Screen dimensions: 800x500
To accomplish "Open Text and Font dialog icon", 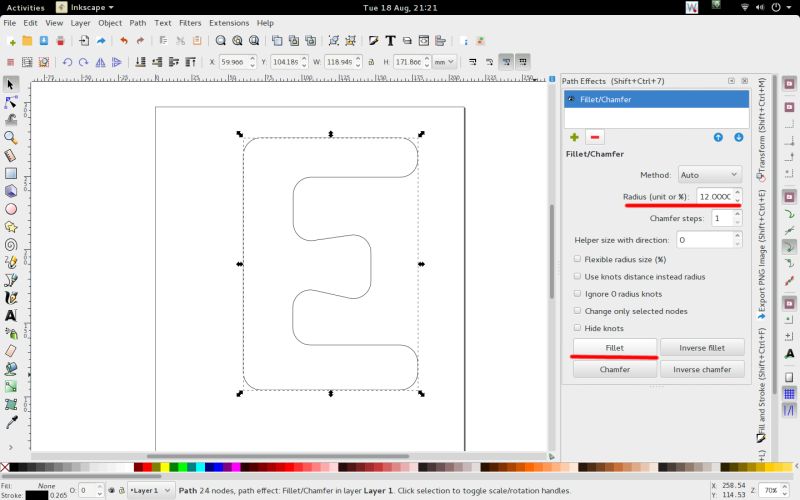I will click(390, 41).
